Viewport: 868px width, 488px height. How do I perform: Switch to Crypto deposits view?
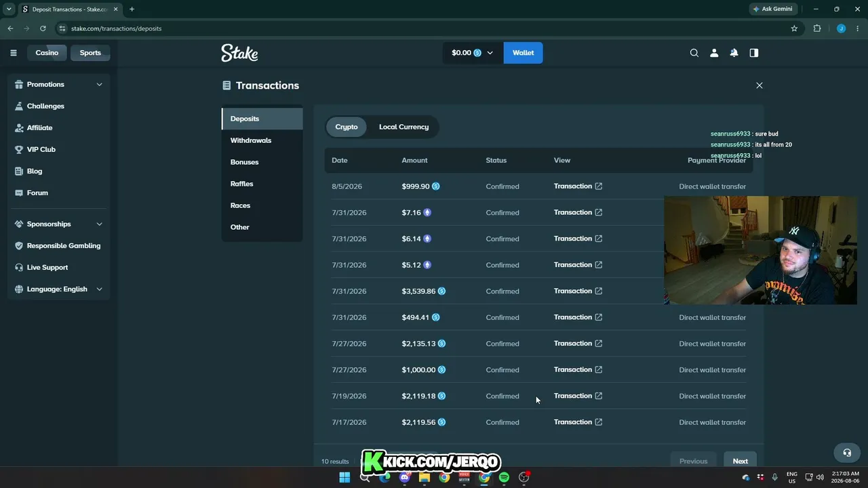[x=347, y=127]
